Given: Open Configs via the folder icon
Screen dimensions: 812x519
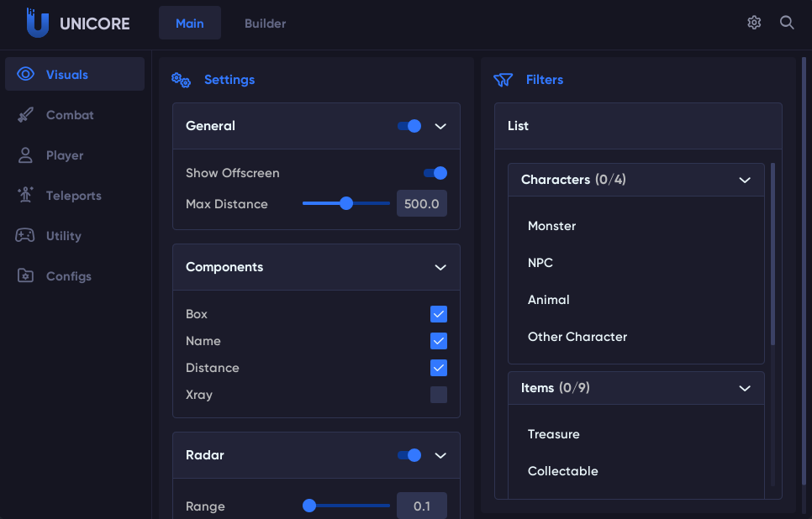Looking at the screenshot, I should coord(25,276).
